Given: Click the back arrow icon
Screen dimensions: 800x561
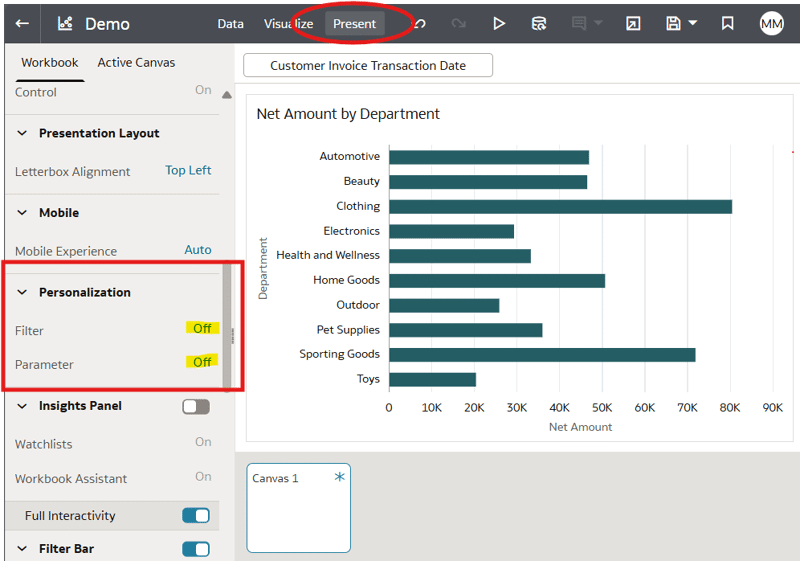Looking at the screenshot, I should coord(22,23).
